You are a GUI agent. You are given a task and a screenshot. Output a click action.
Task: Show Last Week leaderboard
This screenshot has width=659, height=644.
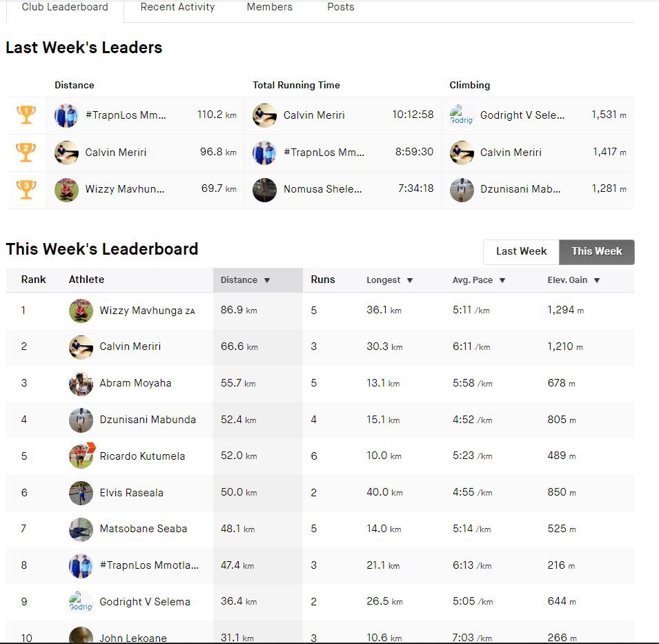[x=521, y=251]
